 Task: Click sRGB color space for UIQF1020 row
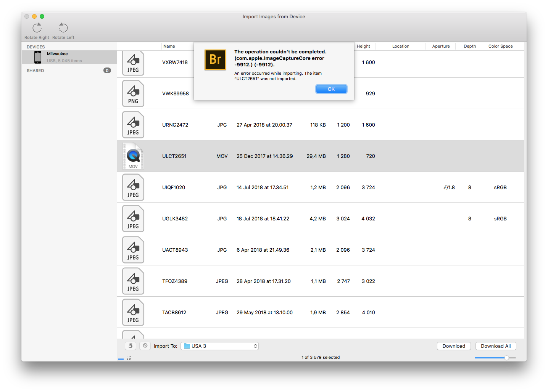[500, 187]
